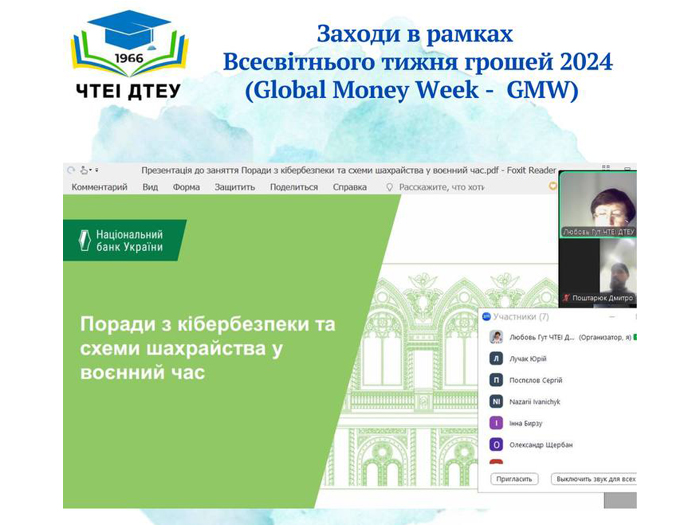Click the print icon in quick access toolbar
The image size is (700, 525).
pyautogui.click(x=85, y=170)
